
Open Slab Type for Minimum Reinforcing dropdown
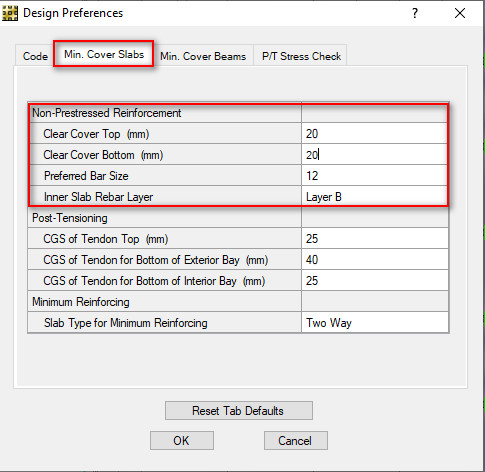tap(375, 323)
